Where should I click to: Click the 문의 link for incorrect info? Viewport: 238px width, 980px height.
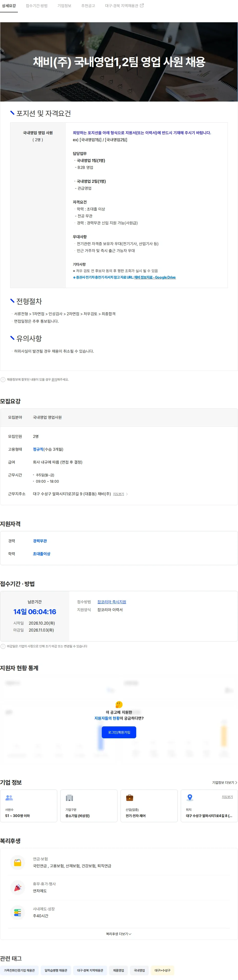pos(54,379)
